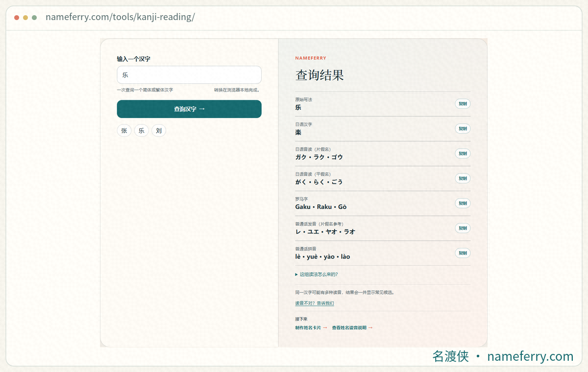Click the text レ・ユエ・ヤオ・ラオ

(x=325, y=232)
